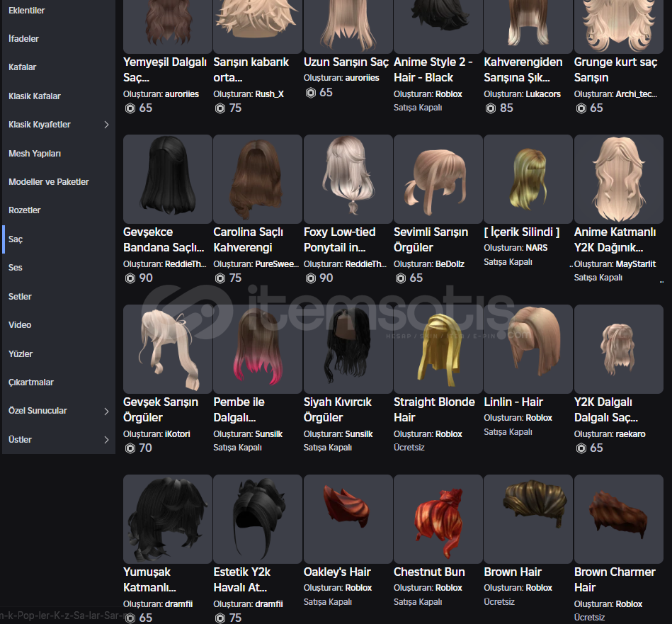
Task: Open Mesh Yapıları category
Action: 34,154
